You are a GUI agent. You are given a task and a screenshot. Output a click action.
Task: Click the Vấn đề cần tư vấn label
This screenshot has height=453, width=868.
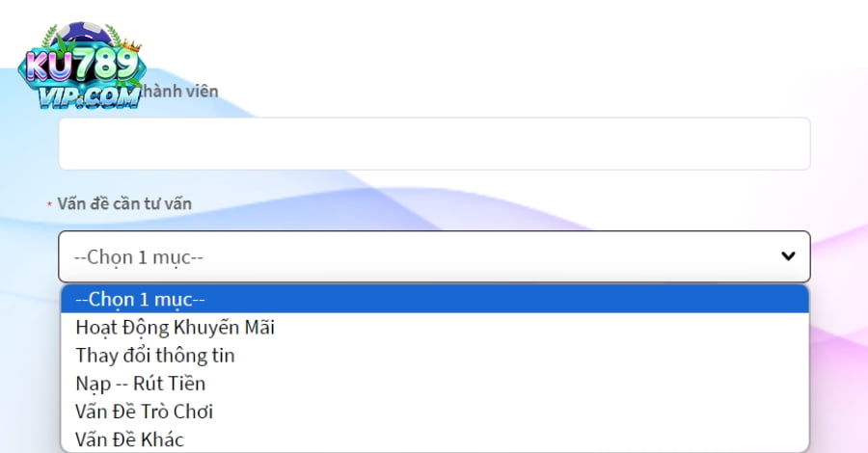click(124, 203)
